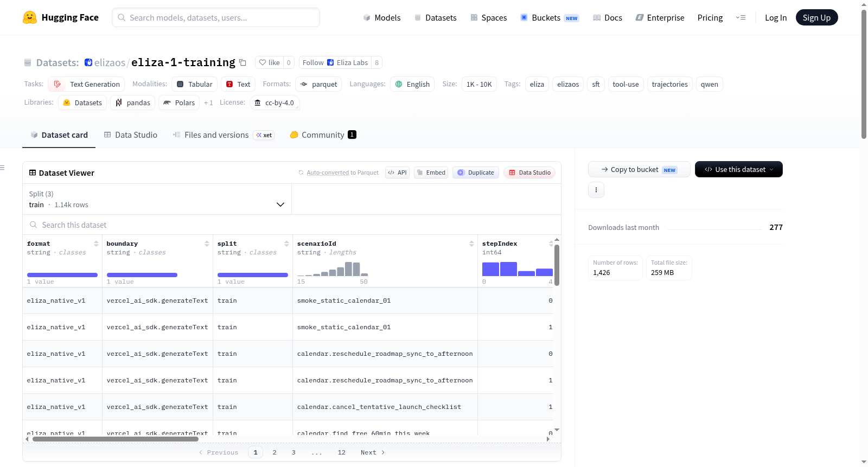Open the three-dot more options button
Viewport: 868px width, 467px height.
click(x=596, y=190)
